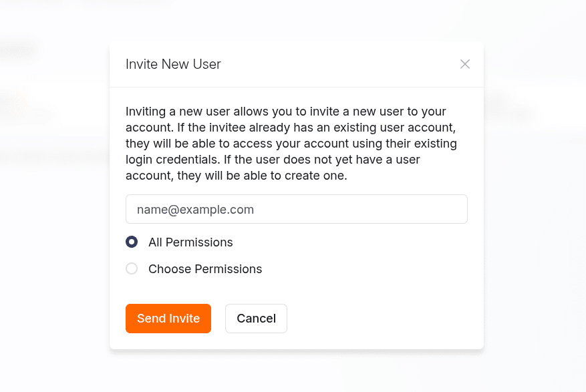Click the Invite New User title
This screenshot has height=392, width=586.
tap(173, 65)
